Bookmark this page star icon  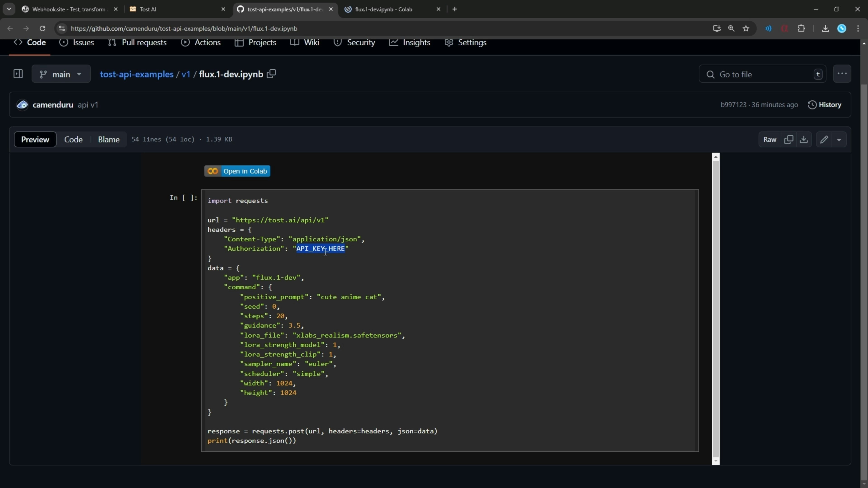746,29
